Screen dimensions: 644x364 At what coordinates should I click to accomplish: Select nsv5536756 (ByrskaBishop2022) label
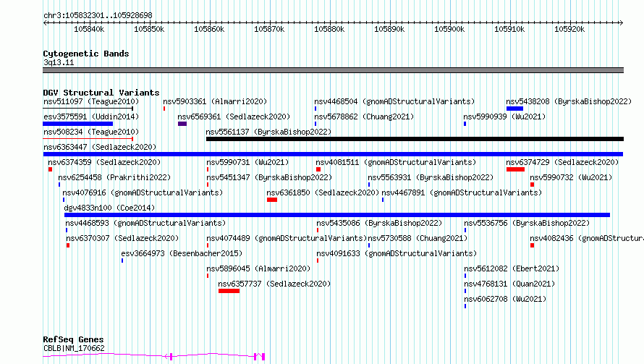527,223
